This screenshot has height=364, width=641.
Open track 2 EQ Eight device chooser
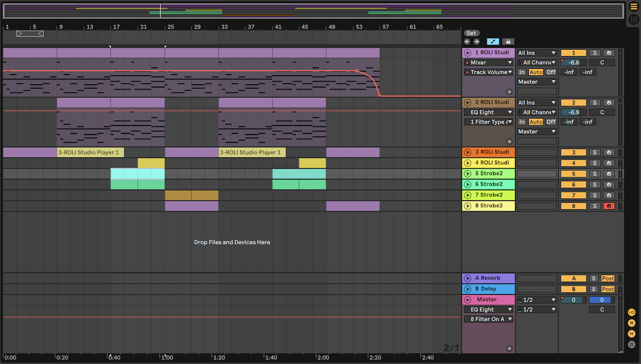488,112
